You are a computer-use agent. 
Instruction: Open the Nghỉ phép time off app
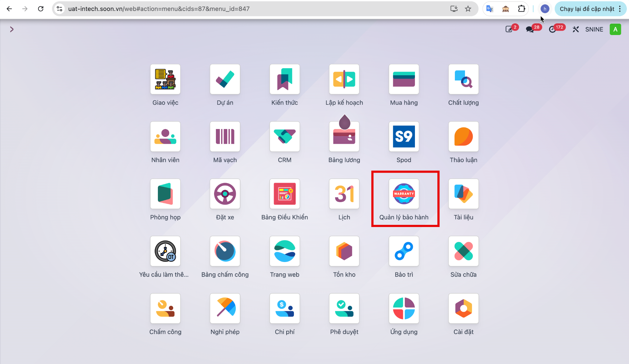pos(225,308)
